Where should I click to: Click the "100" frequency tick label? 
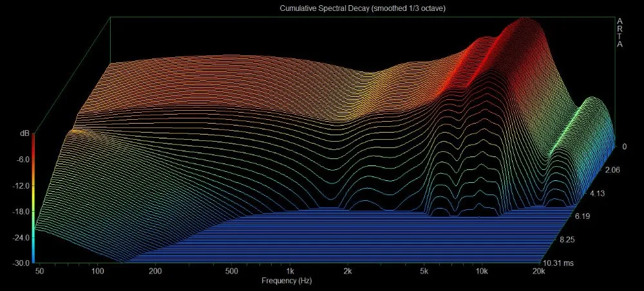(x=97, y=271)
